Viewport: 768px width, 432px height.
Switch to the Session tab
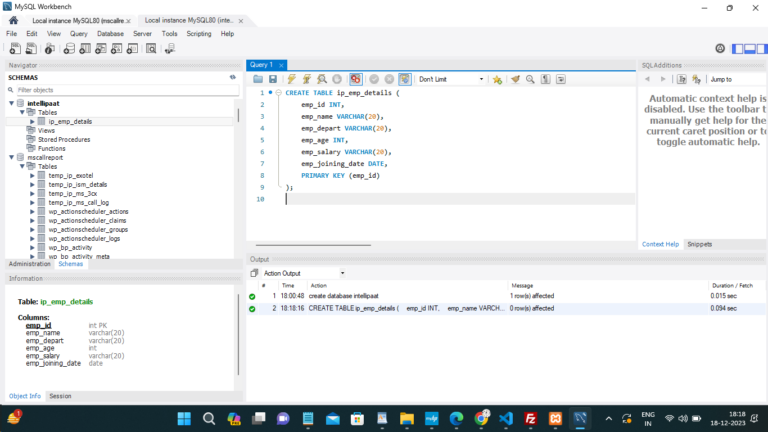60,396
